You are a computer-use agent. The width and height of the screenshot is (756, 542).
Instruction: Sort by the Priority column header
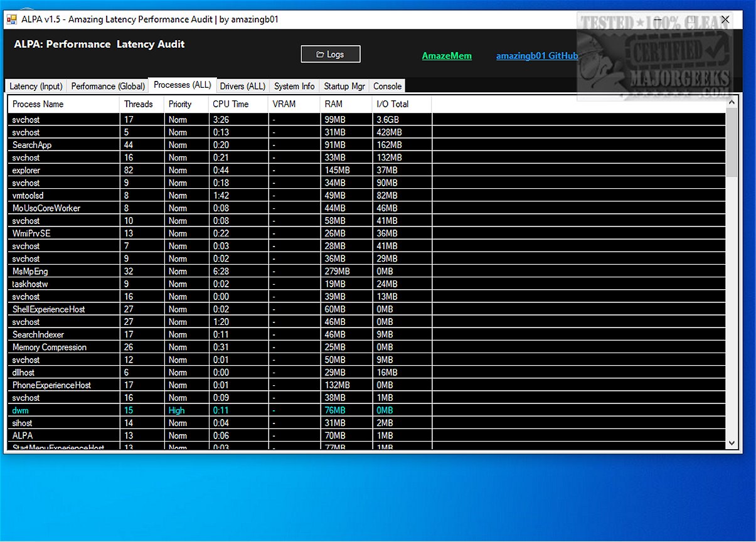tap(186, 104)
